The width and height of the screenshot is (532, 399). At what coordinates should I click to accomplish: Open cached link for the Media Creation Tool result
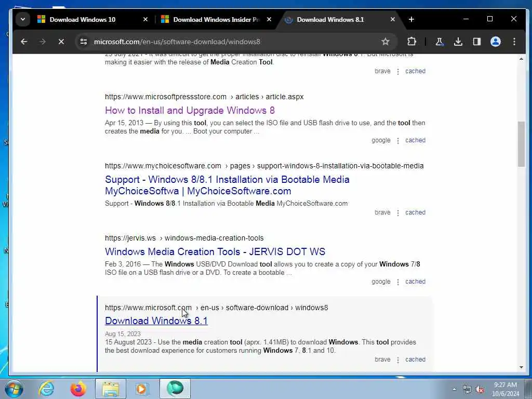[415, 71]
